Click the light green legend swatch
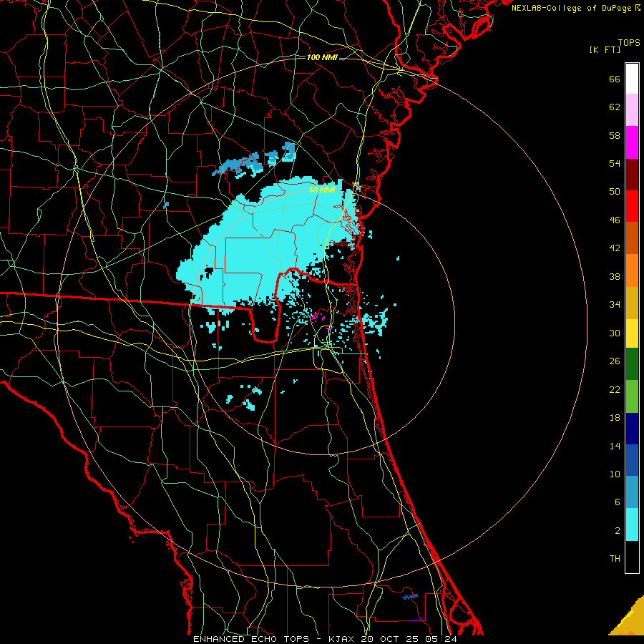This screenshot has height=644, width=644. pos(632,396)
